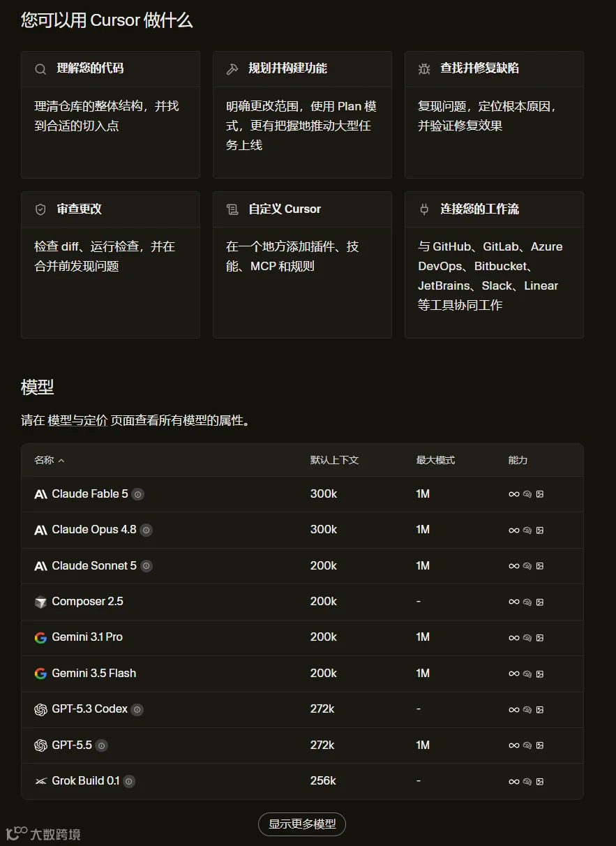The image size is (616, 846).
Task: Click the bug icon beside 查找并修复缺陷
Action: coord(424,69)
